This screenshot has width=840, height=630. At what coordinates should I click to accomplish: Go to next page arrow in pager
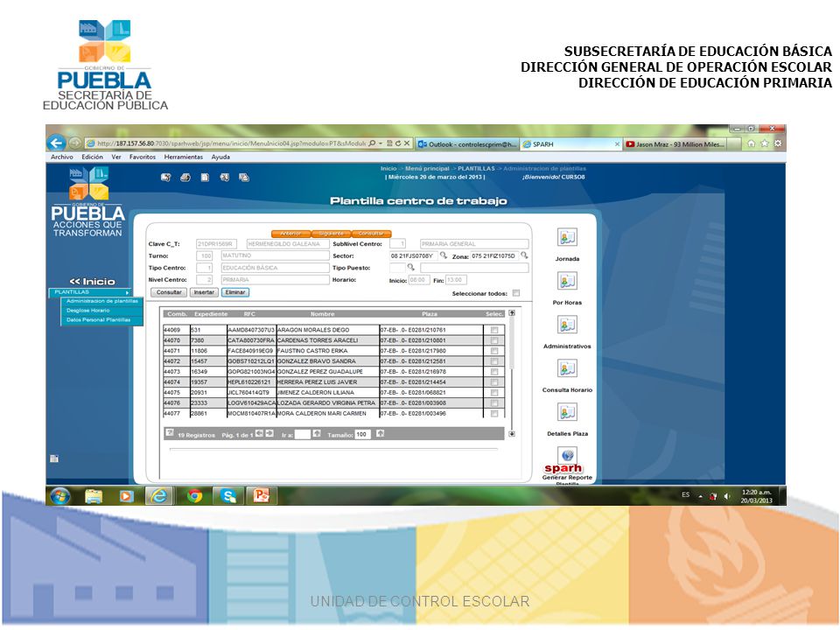(269, 433)
